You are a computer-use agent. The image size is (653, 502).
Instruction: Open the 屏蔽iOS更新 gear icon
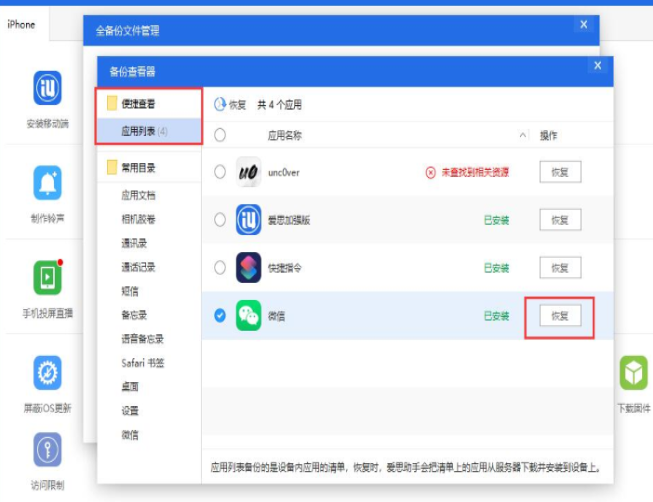[47, 372]
